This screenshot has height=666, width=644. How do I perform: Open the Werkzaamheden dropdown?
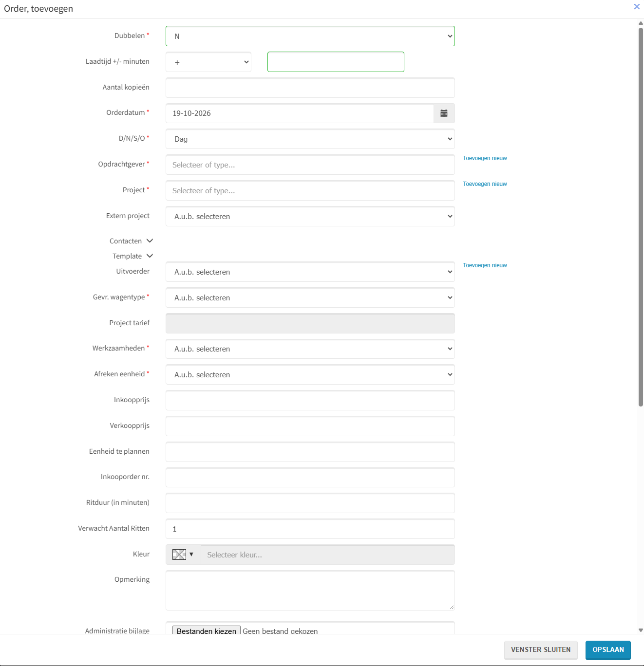(x=310, y=349)
